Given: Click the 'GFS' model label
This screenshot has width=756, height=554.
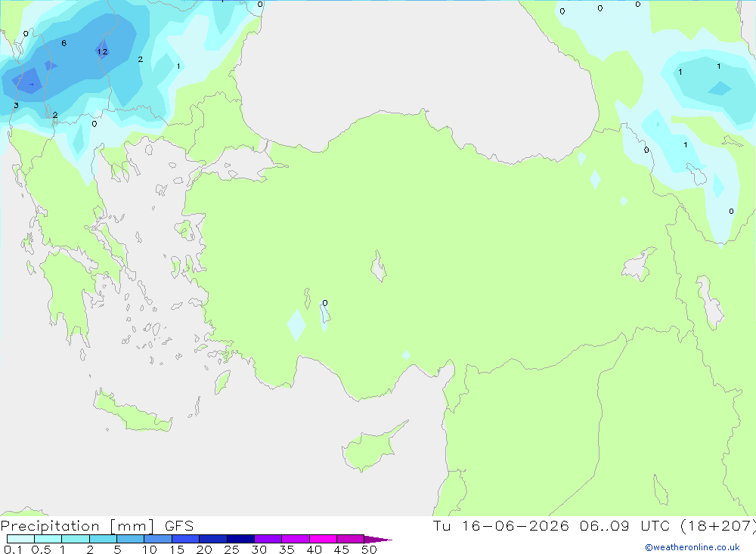Looking at the screenshot, I should [x=179, y=526].
